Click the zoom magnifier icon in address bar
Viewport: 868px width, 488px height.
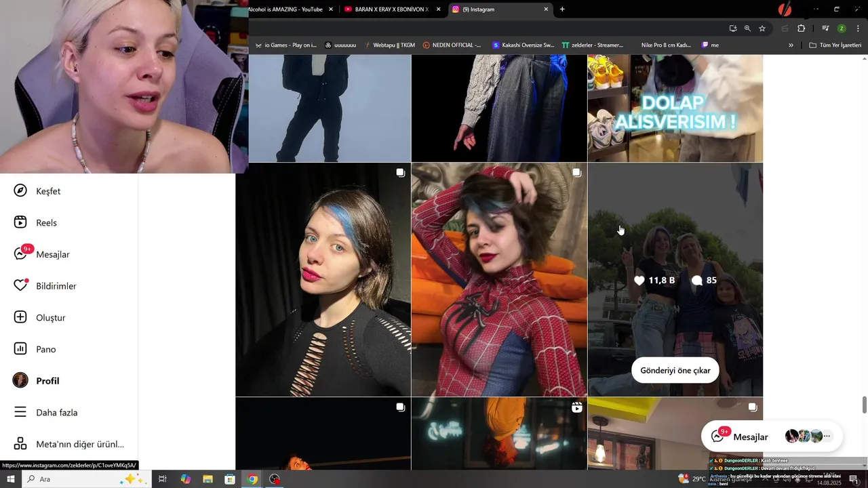coord(747,28)
